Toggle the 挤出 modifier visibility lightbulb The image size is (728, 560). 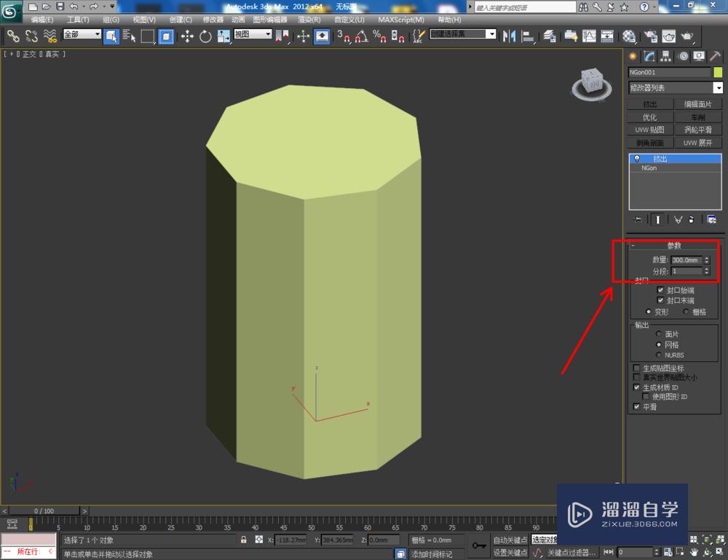pos(637,158)
